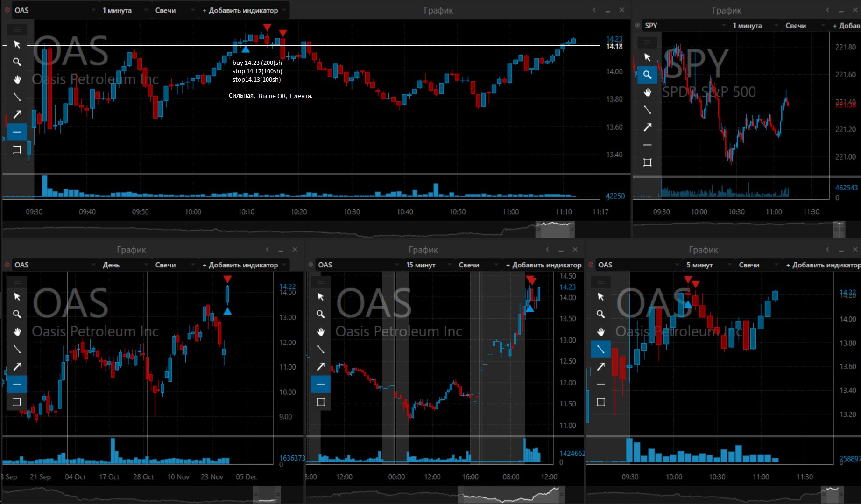
Task: Select the cursor tool in top OAS 1-minute chart
Action: click(17, 44)
